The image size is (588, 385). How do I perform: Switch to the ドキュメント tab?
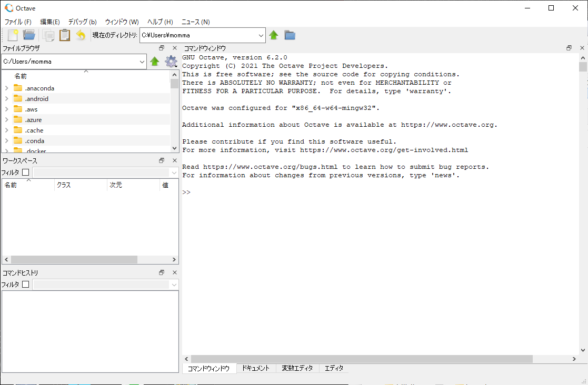coord(256,368)
